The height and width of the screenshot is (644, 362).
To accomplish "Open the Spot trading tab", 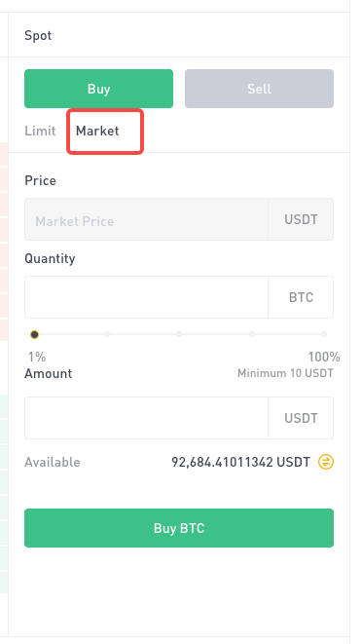I will (x=38, y=35).
